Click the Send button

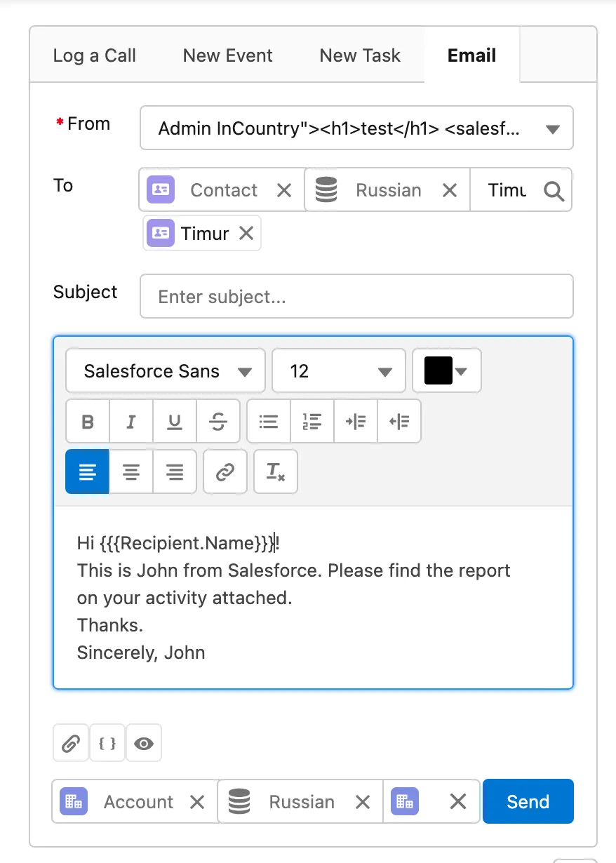pyautogui.click(x=528, y=802)
